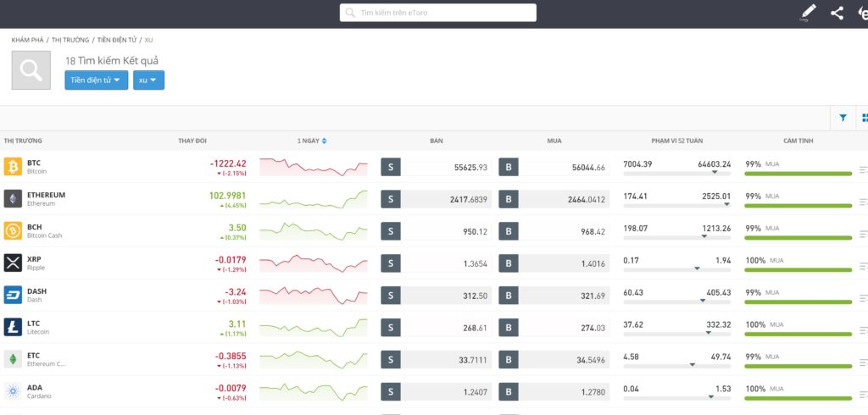Click the S sell button for DASH

click(390, 296)
